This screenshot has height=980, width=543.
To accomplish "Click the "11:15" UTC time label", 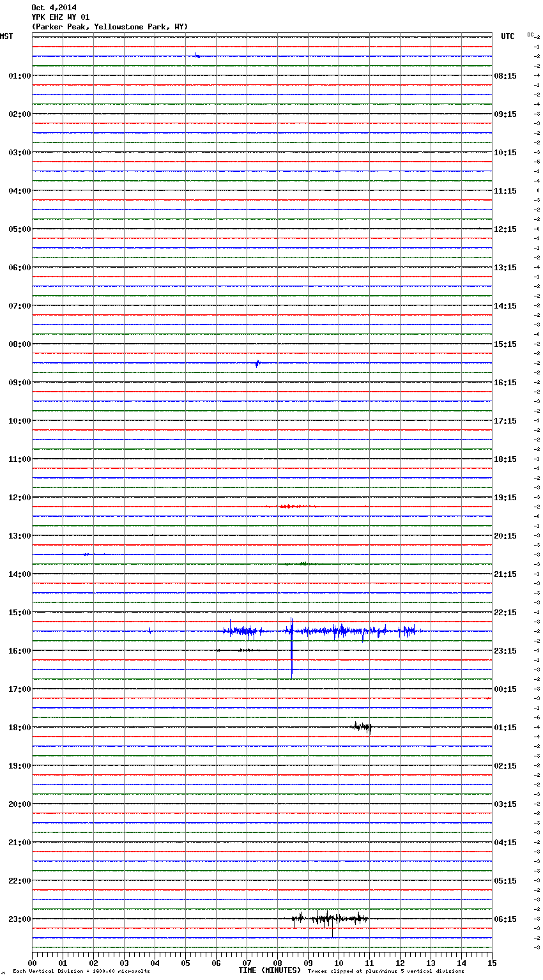I will coord(505,191).
